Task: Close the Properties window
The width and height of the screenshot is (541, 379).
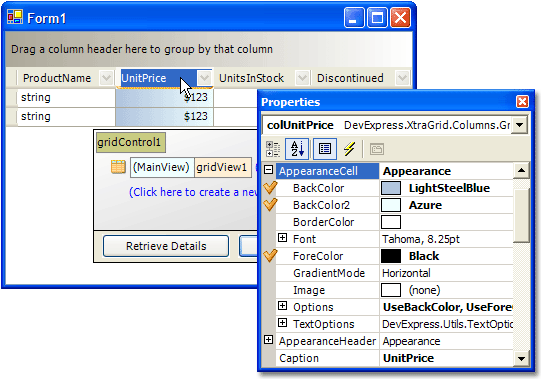Action: click(x=522, y=102)
